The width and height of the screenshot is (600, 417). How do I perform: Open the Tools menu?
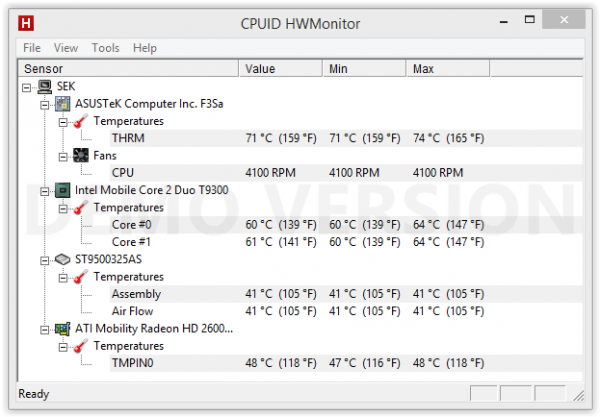[x=105, y=48]
